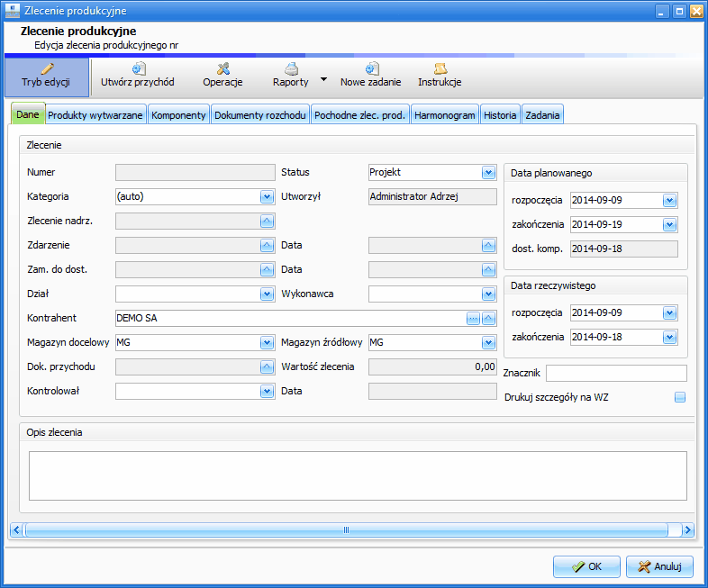Confirm with the OK button

586,566
